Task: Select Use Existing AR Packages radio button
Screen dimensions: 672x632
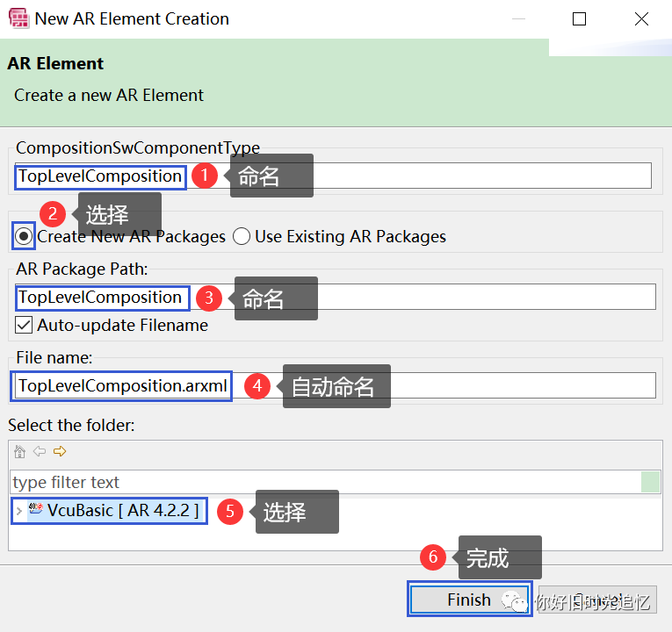Action: [242, 236]
